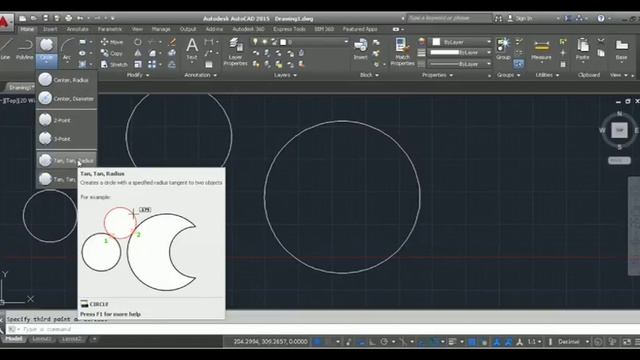Choose Center, Radius circle option
Image resolution: width=640 pixels, height=360 pixels.
click(x=67, y=80)
